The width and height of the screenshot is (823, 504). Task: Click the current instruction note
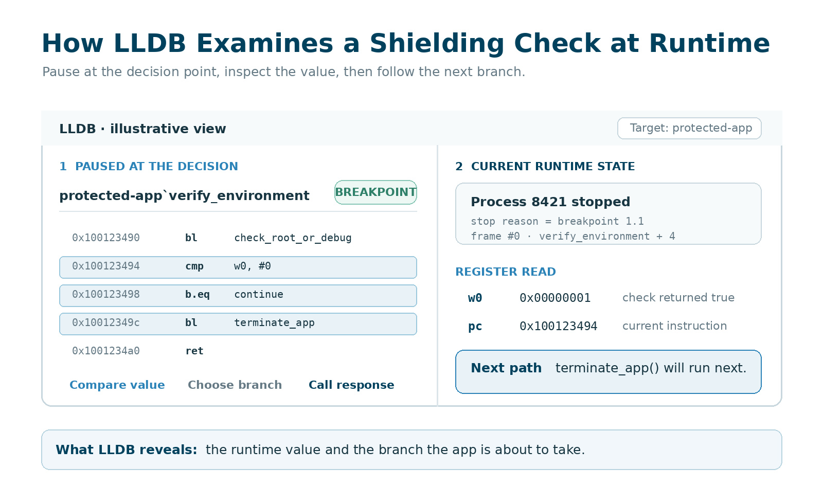[x=674, y=326]
